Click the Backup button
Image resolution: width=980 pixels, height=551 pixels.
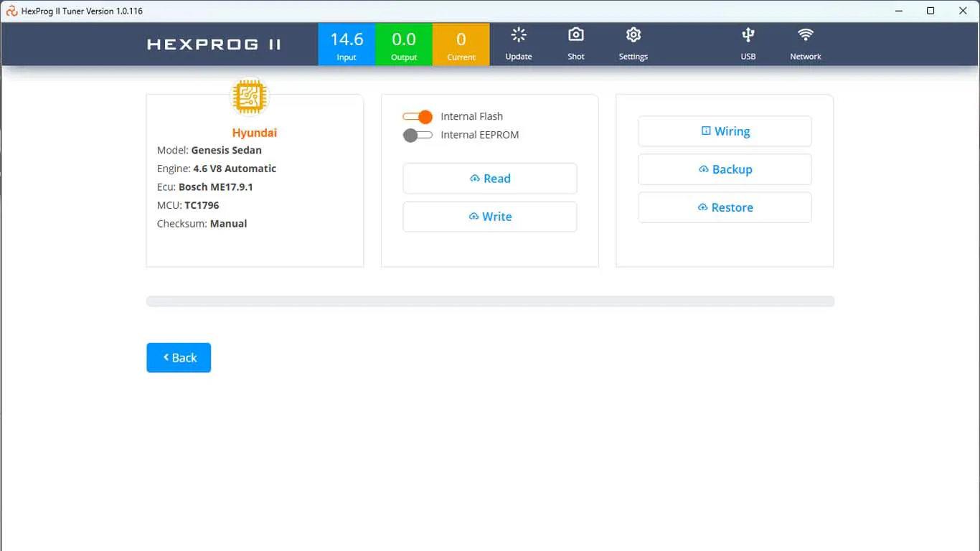725,169
